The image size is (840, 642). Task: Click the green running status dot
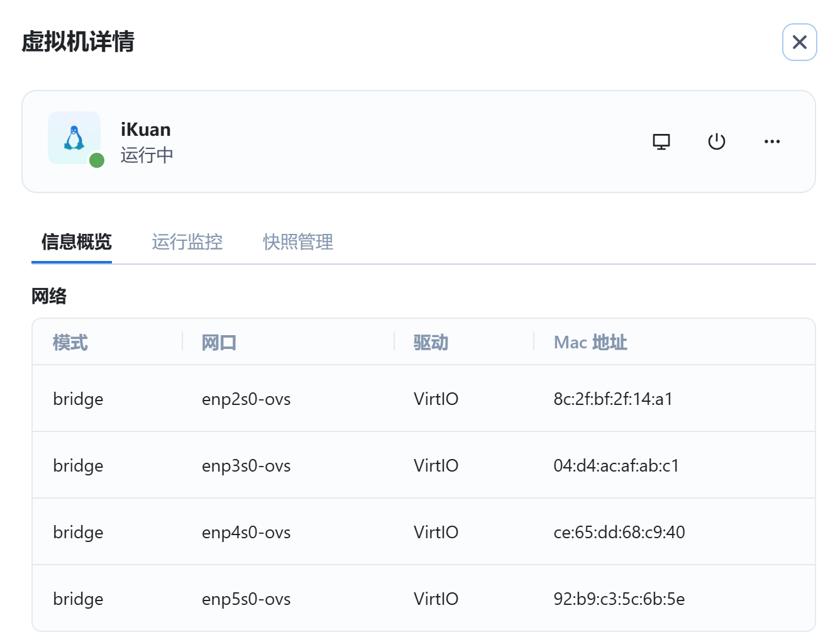click(96, 160)
